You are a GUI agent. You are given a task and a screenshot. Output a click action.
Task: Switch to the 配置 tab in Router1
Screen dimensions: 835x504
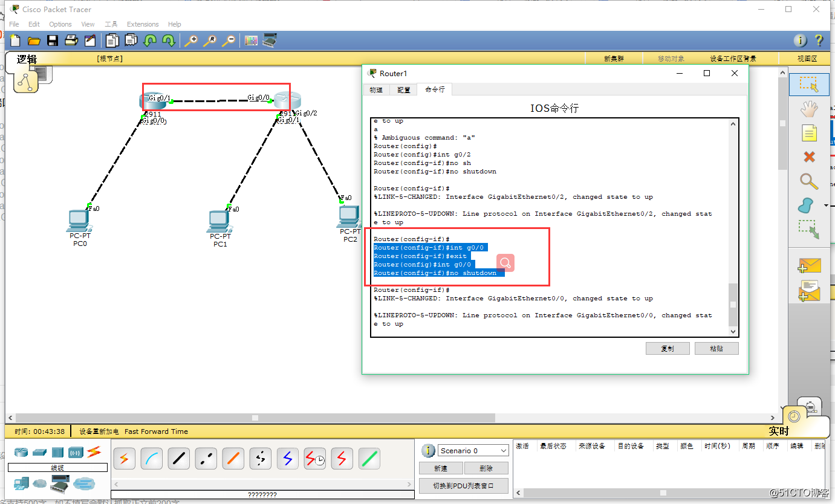coord(403,89)
